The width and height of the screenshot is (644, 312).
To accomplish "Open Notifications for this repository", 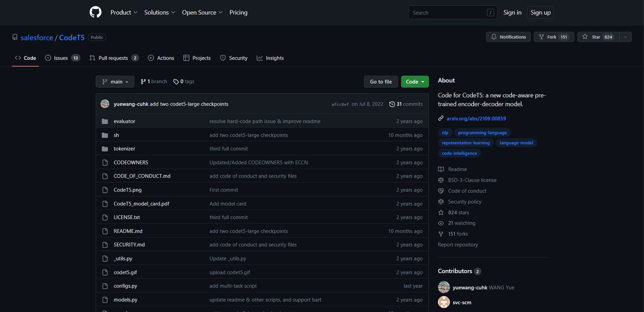I will coord(508,37).
